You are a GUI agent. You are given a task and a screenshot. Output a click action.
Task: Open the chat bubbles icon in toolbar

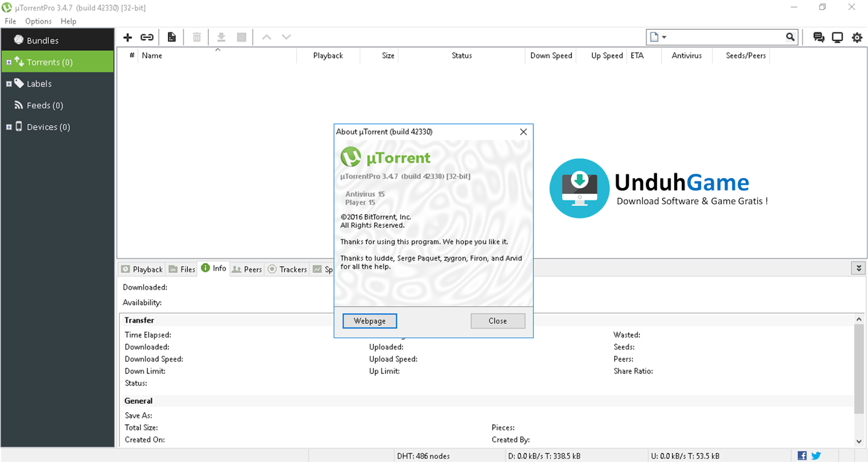tap(819, 37)
